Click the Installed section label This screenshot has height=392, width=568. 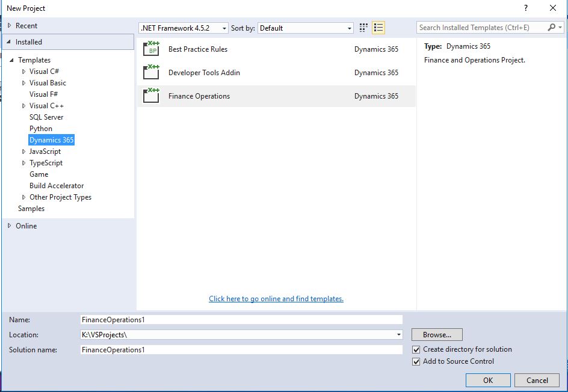click(29, 42)
